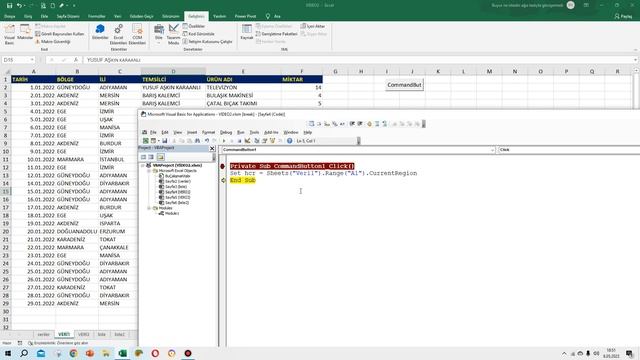Open the Eklentiler add-ins icon

pos(100,32)
